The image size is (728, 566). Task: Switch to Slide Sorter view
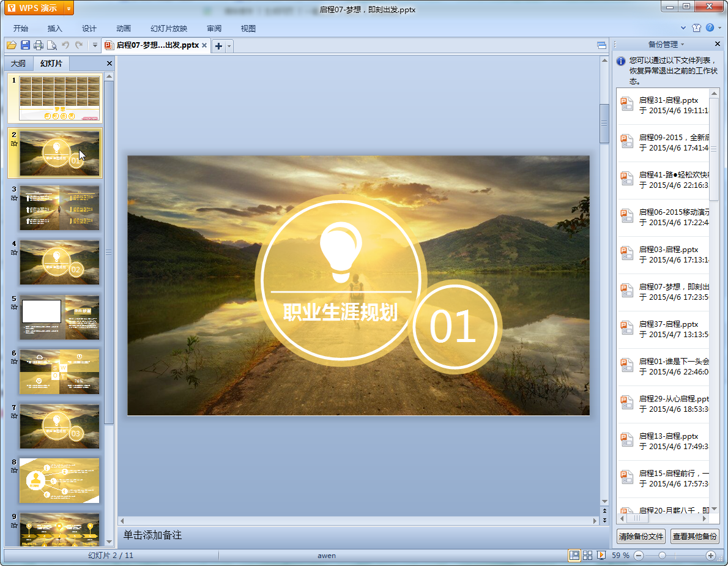click(588, 556)
